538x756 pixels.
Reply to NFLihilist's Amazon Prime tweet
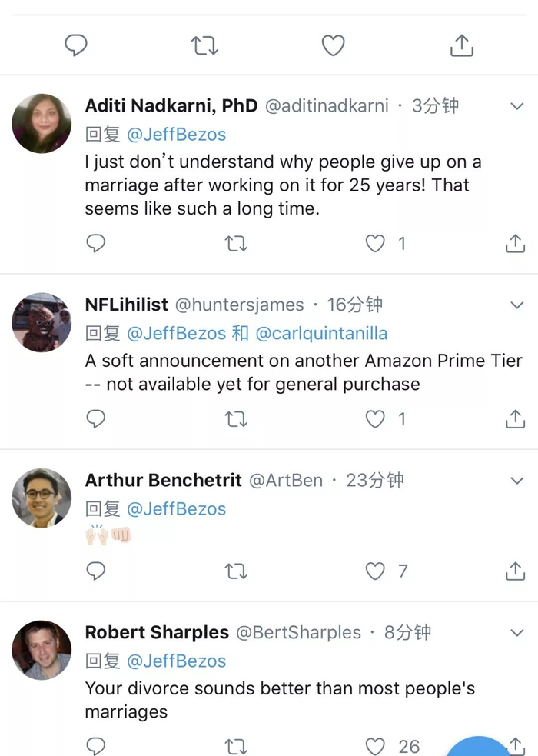click(95, 418)
